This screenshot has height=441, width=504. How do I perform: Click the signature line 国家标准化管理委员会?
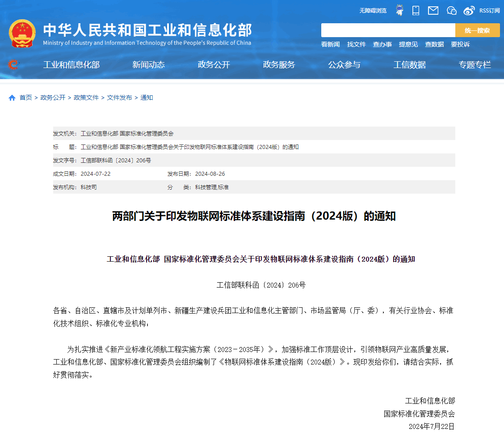[420, 414]
